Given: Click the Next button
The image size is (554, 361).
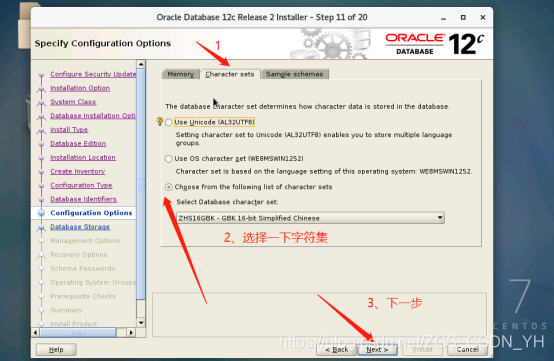Looking at the screenshot, I should point(377,349).
